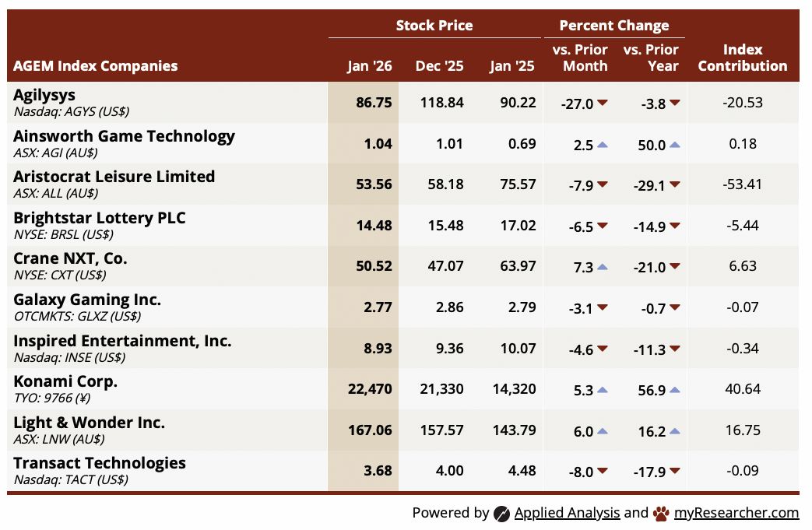Select Galaxy Gaming Inc. company name

pos(87,300)
